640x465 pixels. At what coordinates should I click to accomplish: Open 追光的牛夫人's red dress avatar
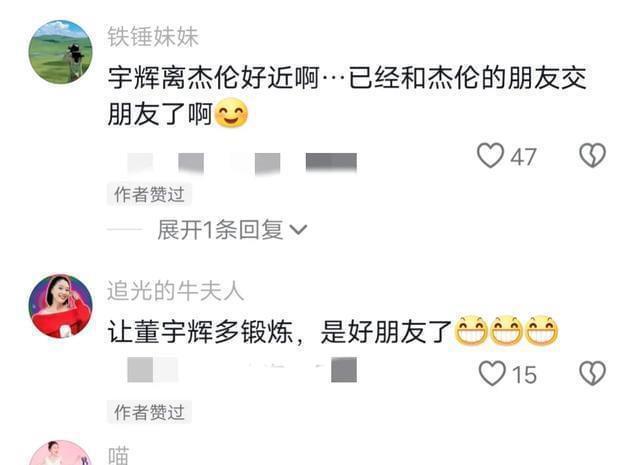click(x=60, y=306)
